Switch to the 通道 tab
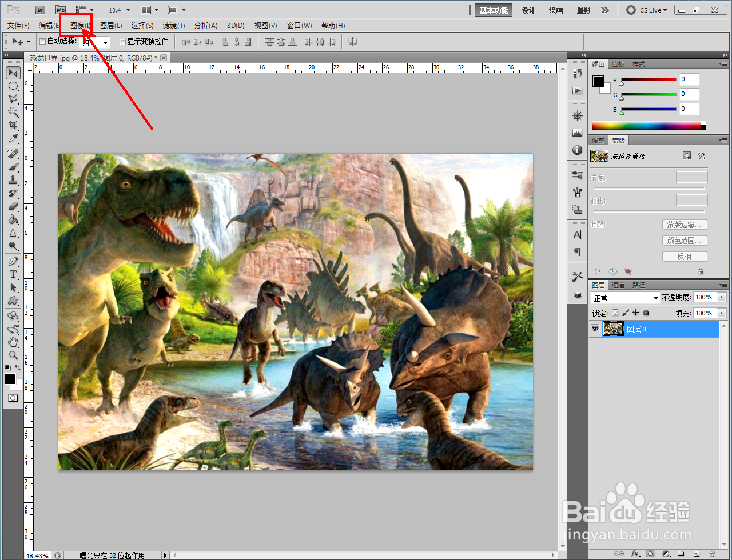The image size is (732, 560). pyautogui.click(x=618, y=285)
